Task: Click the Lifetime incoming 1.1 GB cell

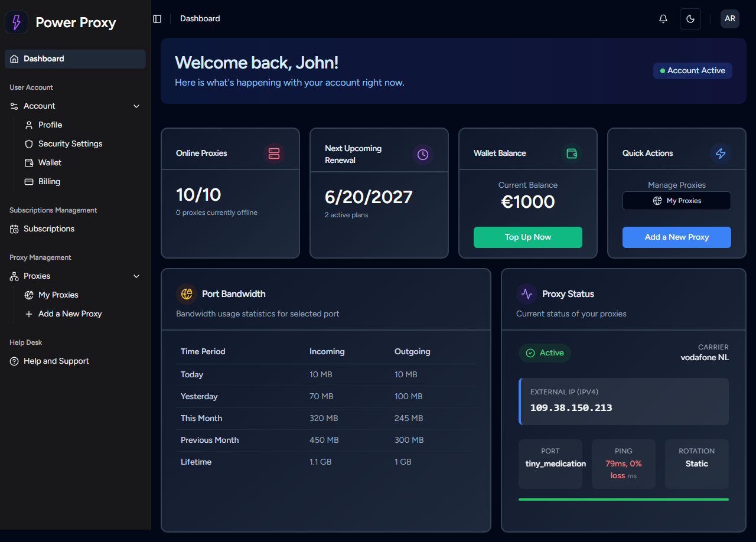Action: point(321,462)
